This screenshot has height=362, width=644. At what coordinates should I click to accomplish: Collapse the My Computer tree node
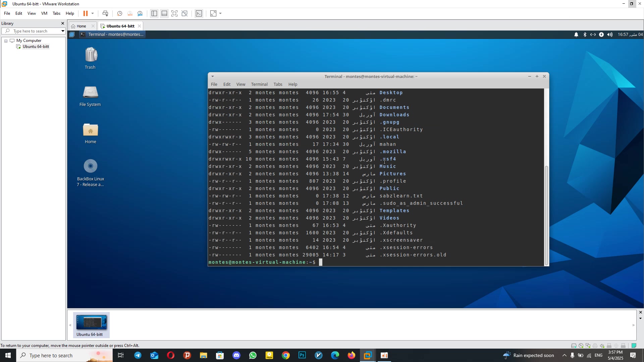point(6,41)
